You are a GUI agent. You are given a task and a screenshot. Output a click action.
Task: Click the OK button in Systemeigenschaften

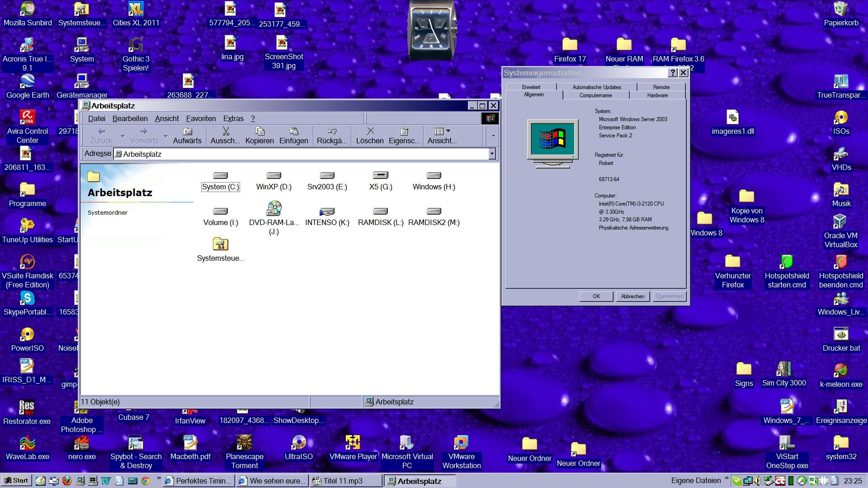coord(596,296)
